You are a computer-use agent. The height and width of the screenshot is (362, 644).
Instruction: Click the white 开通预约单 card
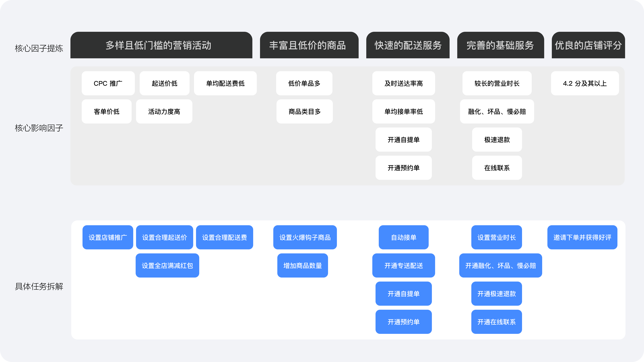pyautogui.click(x=404, y=168)
